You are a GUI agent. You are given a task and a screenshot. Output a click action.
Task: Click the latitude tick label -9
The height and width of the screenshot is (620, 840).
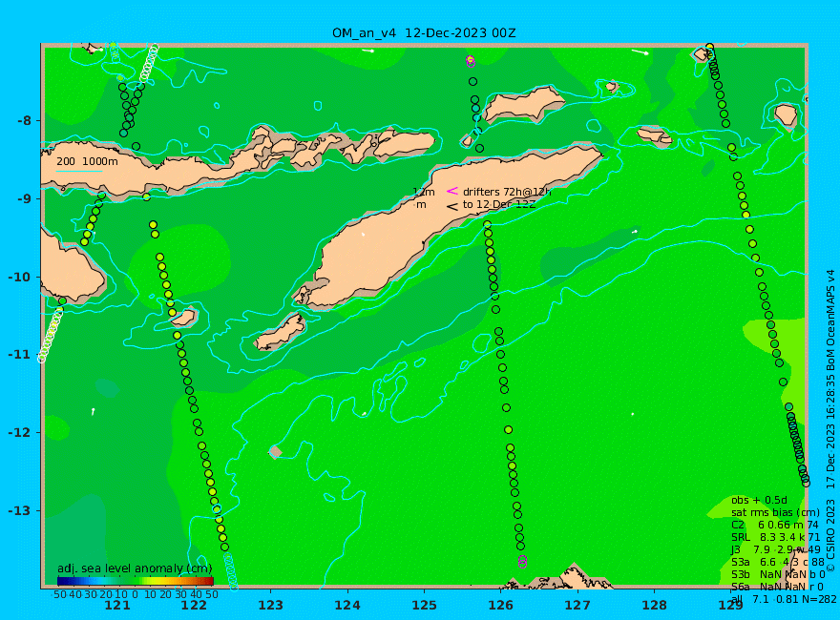(24, 198)
